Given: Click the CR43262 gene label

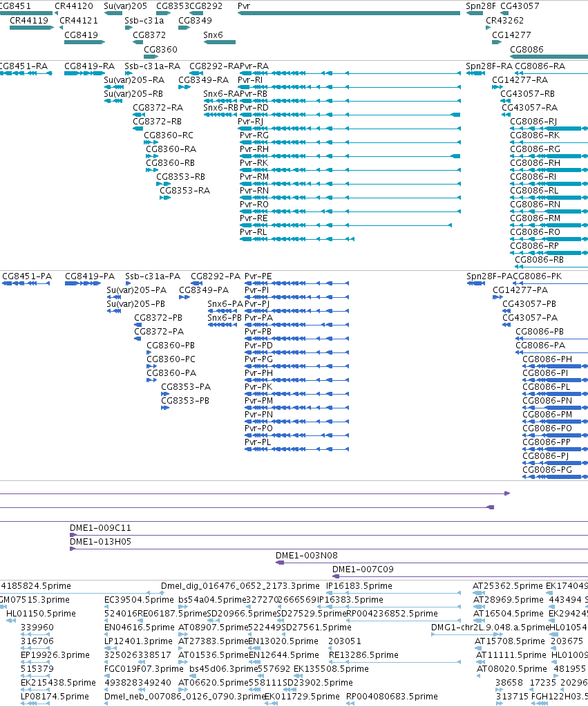Looking at the screenshot, I should click(x=504, y=20).
